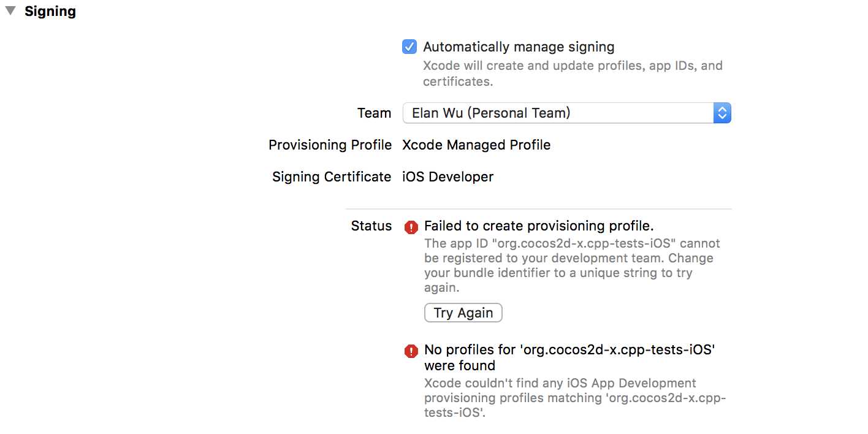Click the red error icon beside Failed message
The height and width of the screenshot is (434, 868).
click(x=411, y=227)
